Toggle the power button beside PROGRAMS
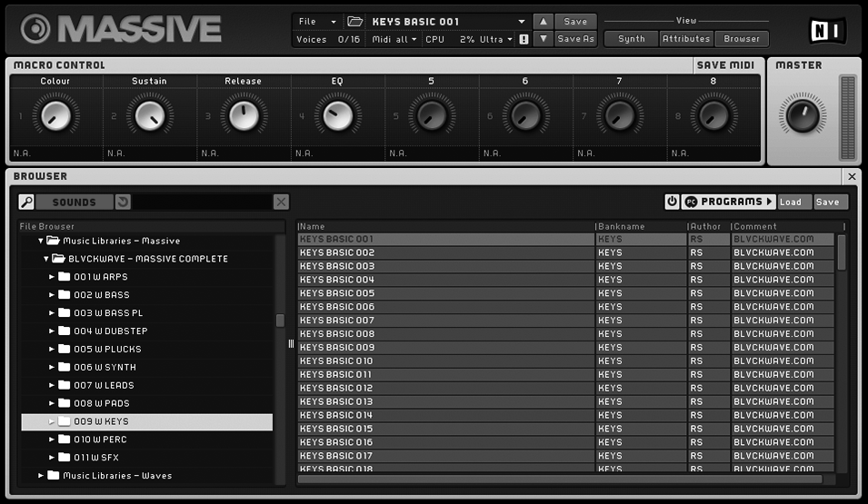 click(672, 202)
